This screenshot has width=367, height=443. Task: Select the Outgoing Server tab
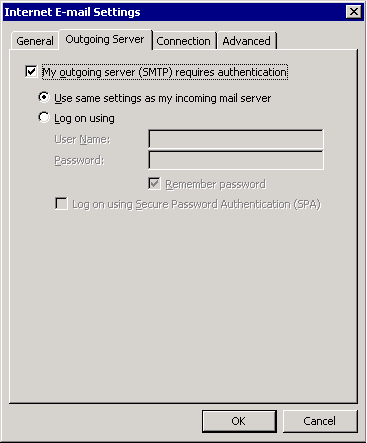click(x=105, y=39)
